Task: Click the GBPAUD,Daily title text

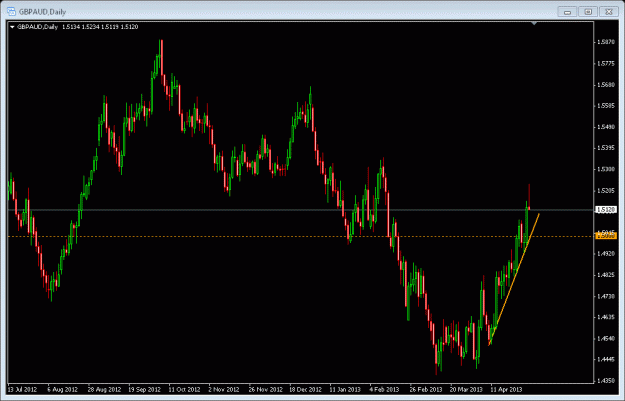Action: 42,12
